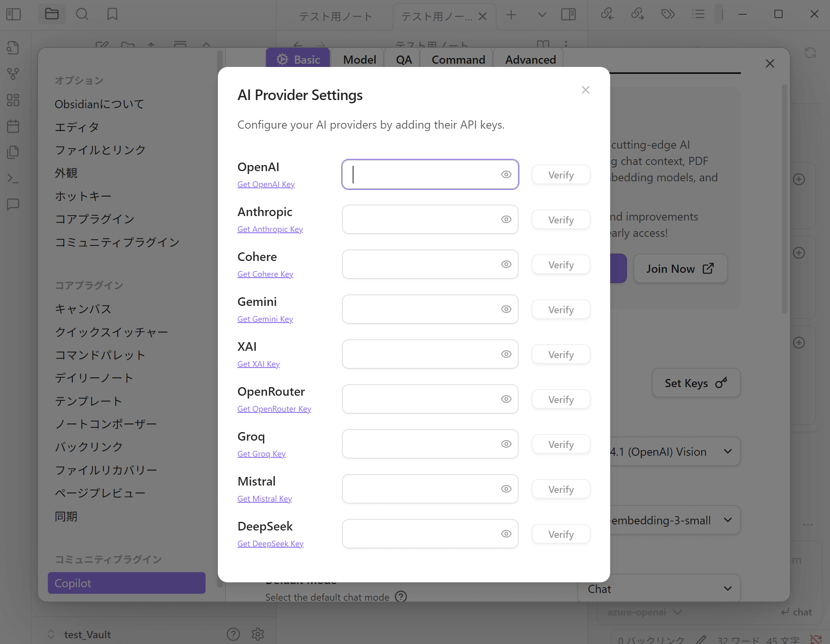Show the Anthropic API key
The width and height of the screenshot is (830, 644).
click(x=506, y=219)
